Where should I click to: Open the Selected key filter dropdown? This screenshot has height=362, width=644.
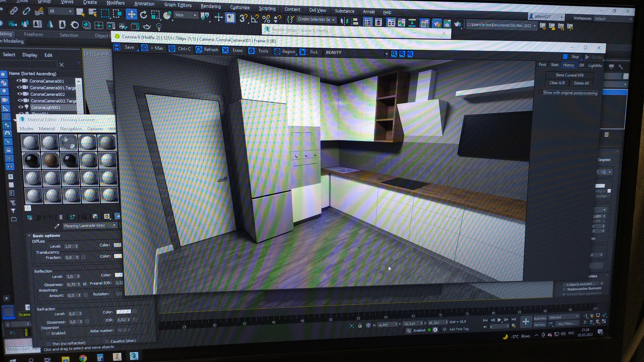point(563,317)
